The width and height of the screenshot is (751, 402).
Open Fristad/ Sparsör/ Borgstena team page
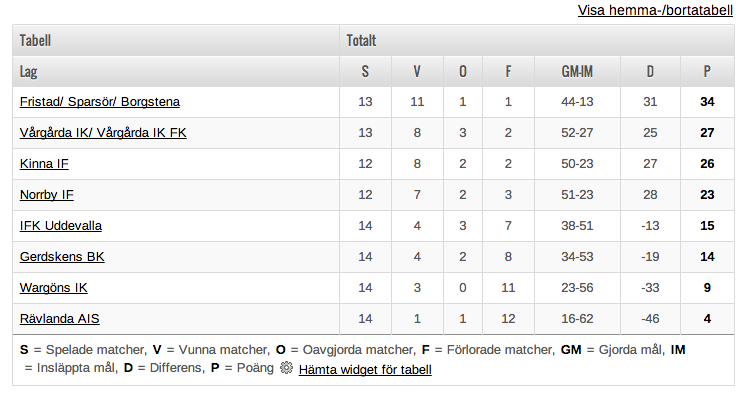click(x=100, y=102)
